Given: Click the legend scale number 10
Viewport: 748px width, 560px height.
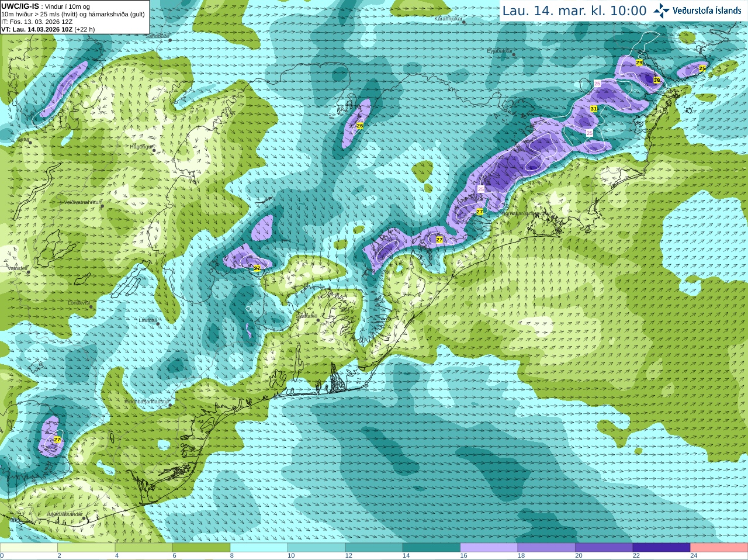Looking at the screenshot, I should [x=291, y=556].
